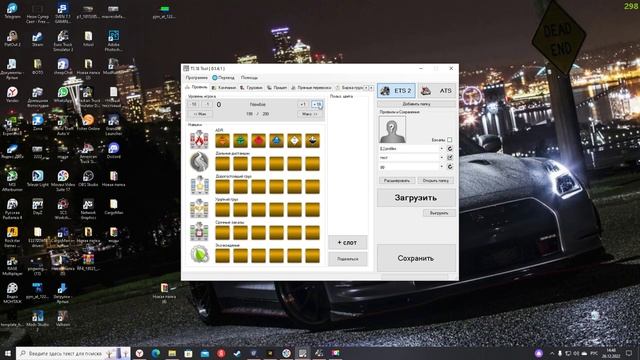Open Euro Truck Simulator 2 desktop shortcut

click(x=62, y=41)
